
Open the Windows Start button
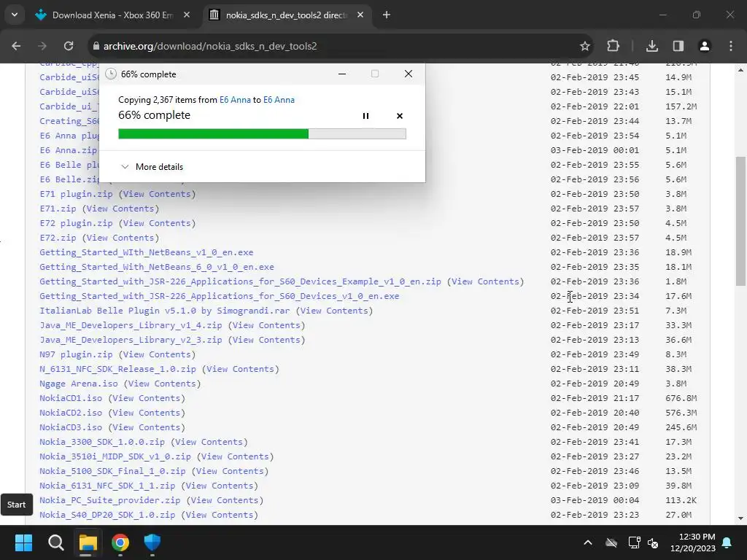[x=23, y=542]
